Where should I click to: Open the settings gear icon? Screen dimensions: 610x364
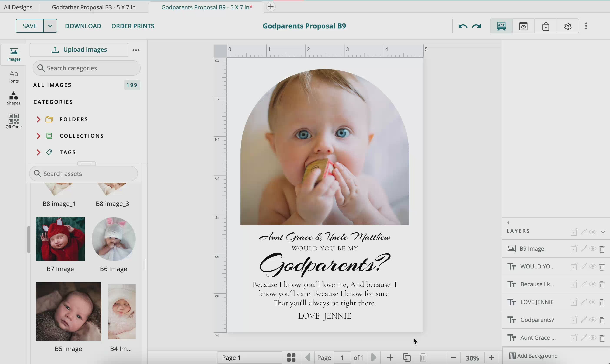click(568, 26)
